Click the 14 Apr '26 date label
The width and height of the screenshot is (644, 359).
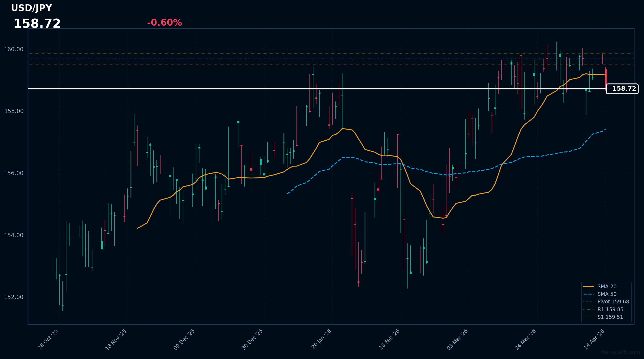[x=594, y=340]
